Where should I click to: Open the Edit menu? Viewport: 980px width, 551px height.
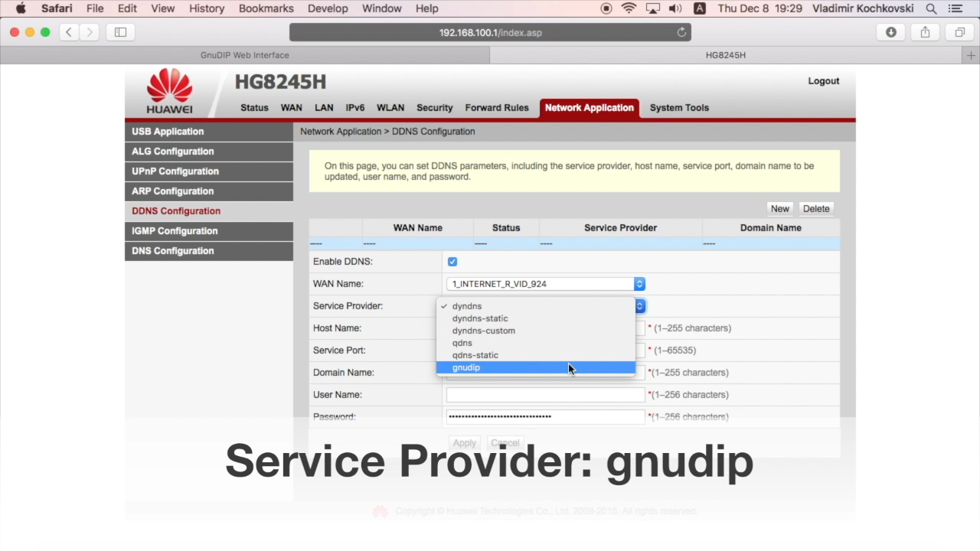tap(127, 8)
